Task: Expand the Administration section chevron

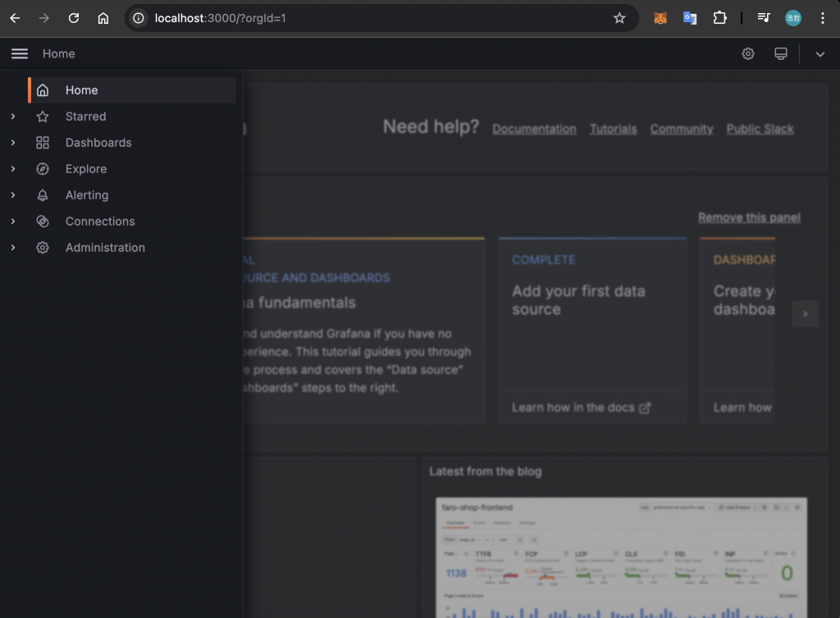Action: tap(13, 248)
